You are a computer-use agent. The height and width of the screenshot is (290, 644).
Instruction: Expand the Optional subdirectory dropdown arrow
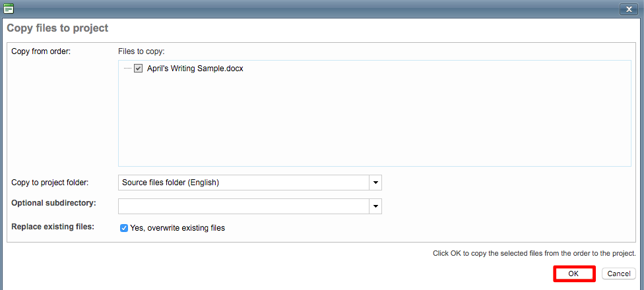[375, 206]
